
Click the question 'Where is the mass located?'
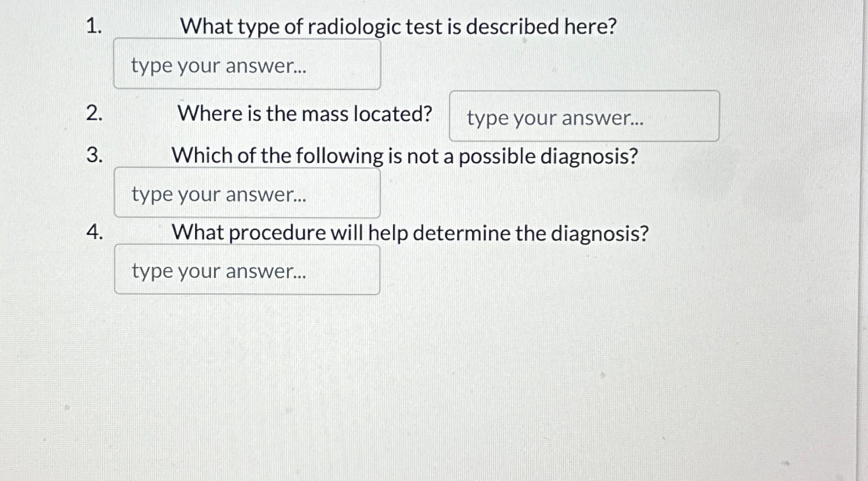point(305,114)
